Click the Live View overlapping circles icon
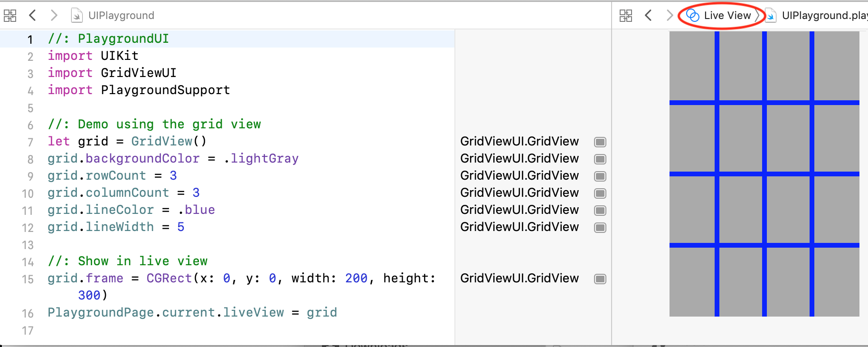868x347 pixels. 693,16
